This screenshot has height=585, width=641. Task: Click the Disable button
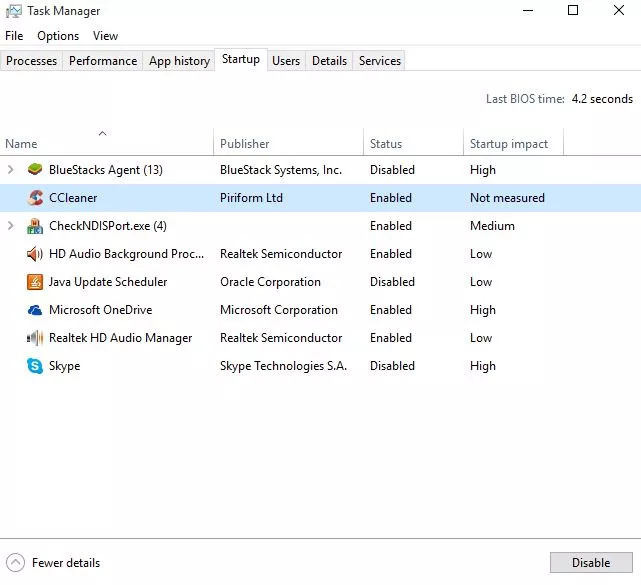click(591, 563)
